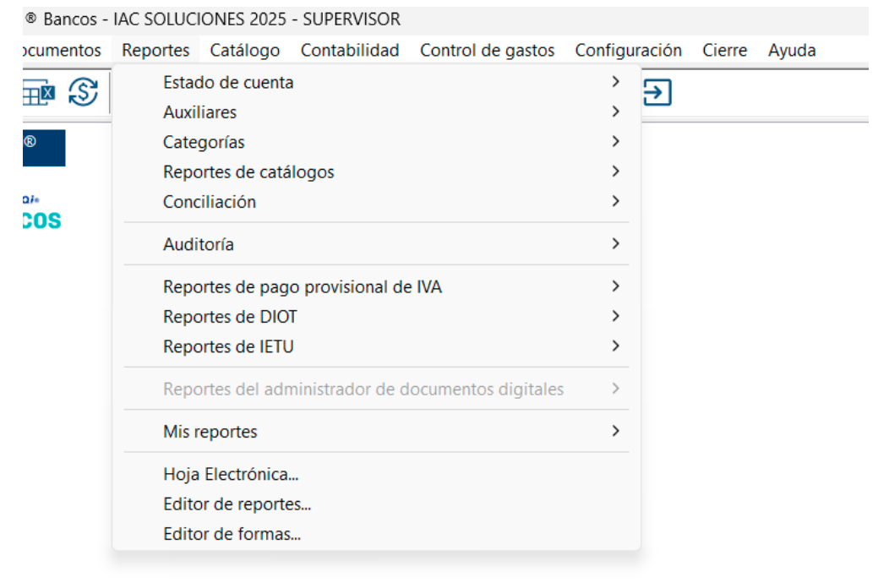Choose Reportes de IETU option

point(228,346)
